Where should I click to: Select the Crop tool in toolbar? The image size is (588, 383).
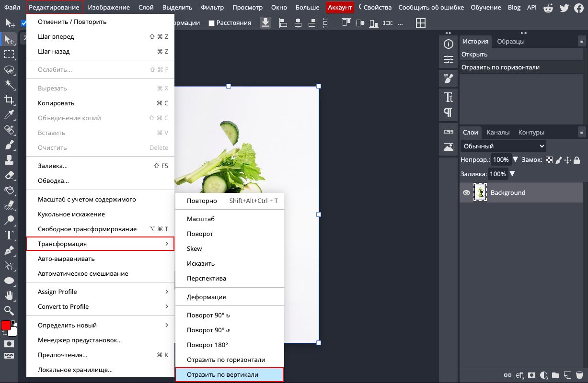pos(9,100)
